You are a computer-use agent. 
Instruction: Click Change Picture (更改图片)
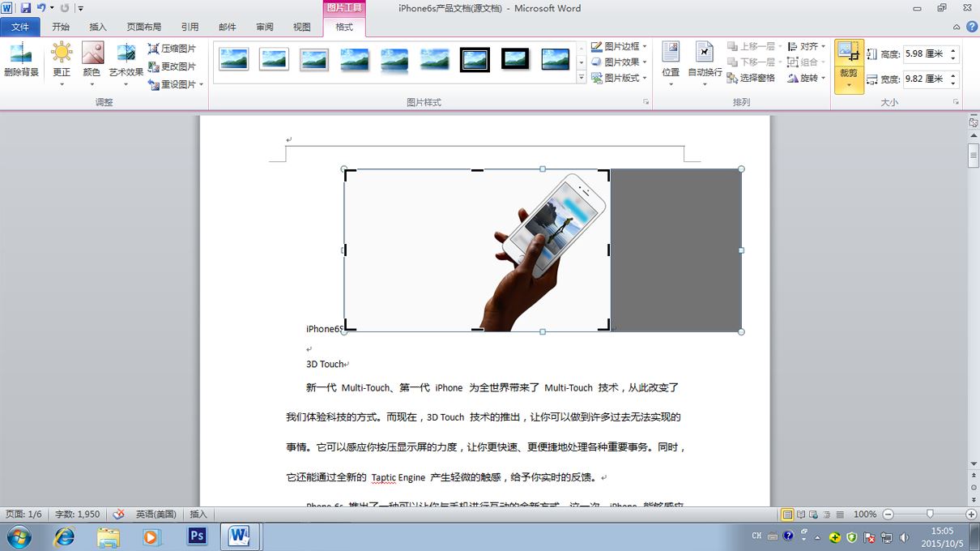(173, 66)
